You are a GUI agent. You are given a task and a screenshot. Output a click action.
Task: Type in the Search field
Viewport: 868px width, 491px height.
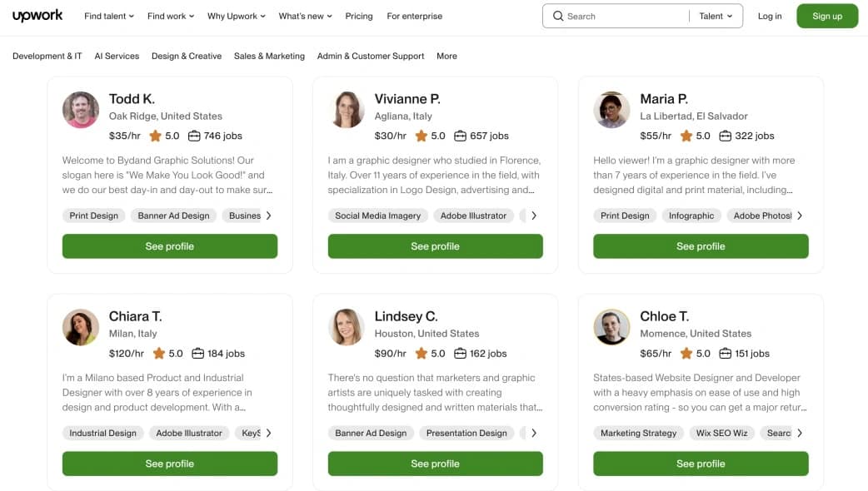625,16
